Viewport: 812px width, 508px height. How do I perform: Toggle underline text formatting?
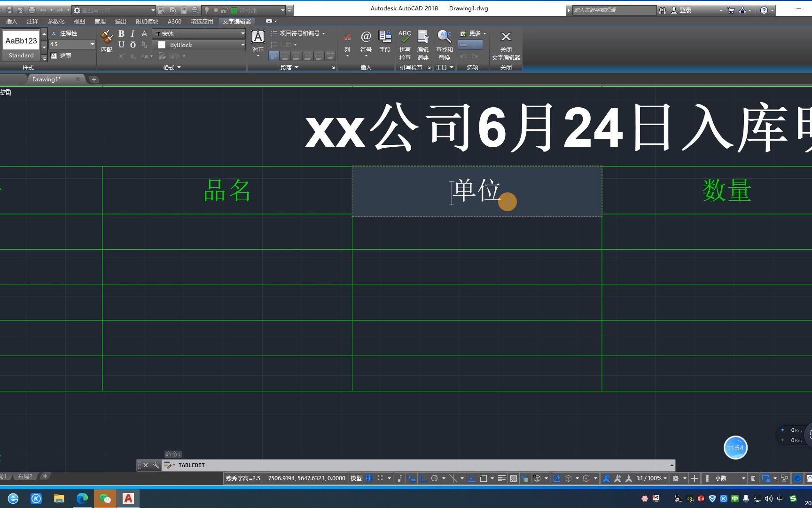click(x=121, y=45)
